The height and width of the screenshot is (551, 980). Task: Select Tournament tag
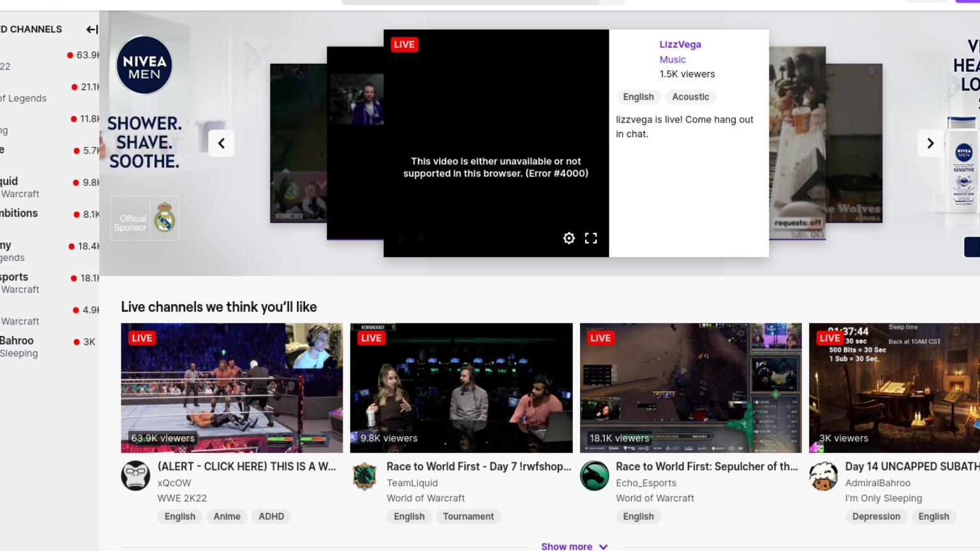coord(468,517)
